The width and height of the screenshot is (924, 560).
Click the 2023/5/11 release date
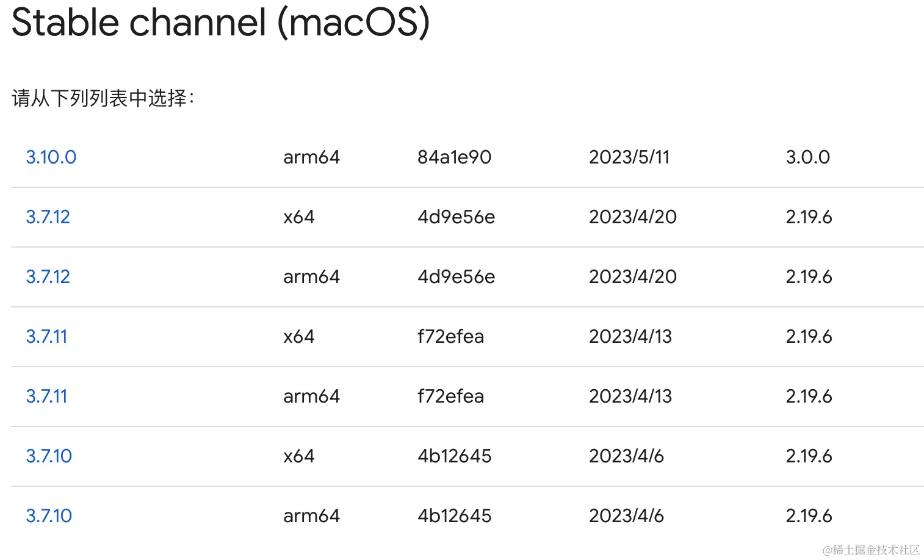pyautogui.click(x=629, y=157)
